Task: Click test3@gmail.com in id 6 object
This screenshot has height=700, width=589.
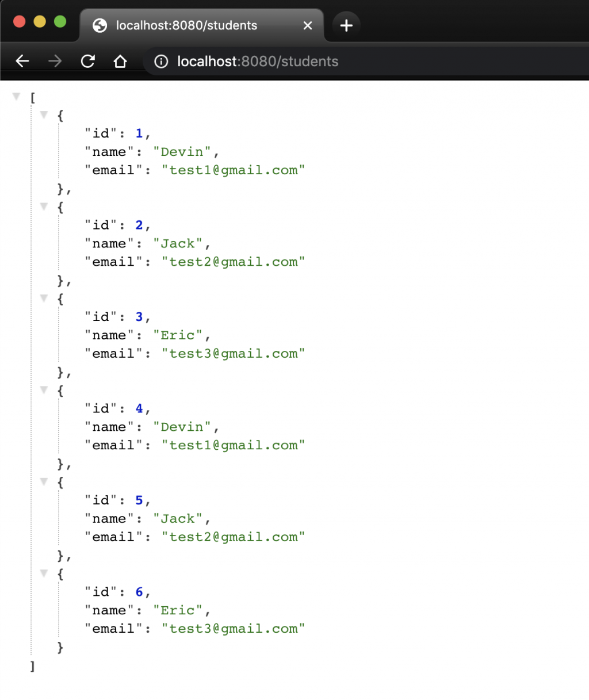Action: (233, 629)
